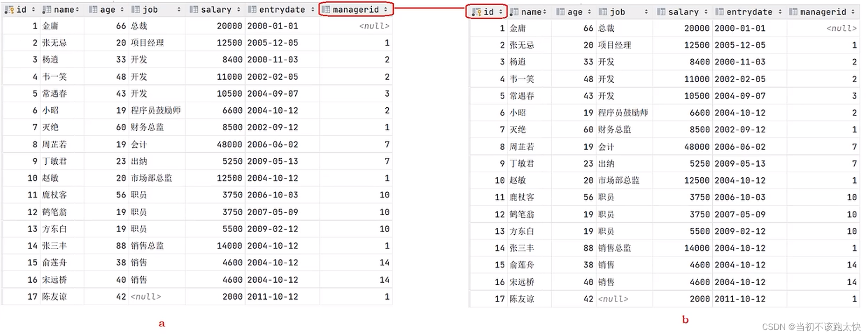The width and height of the screenshot is (868, 336).
Task: Select the null job cell of 陈友谅 in table a
Action: coord(146,297)
